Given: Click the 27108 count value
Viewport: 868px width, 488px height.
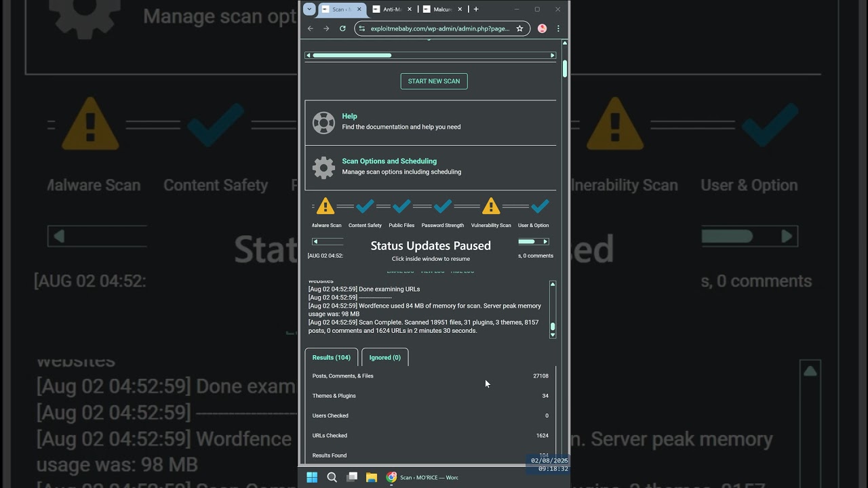Looking at the screenshot, I should point(540,375).
